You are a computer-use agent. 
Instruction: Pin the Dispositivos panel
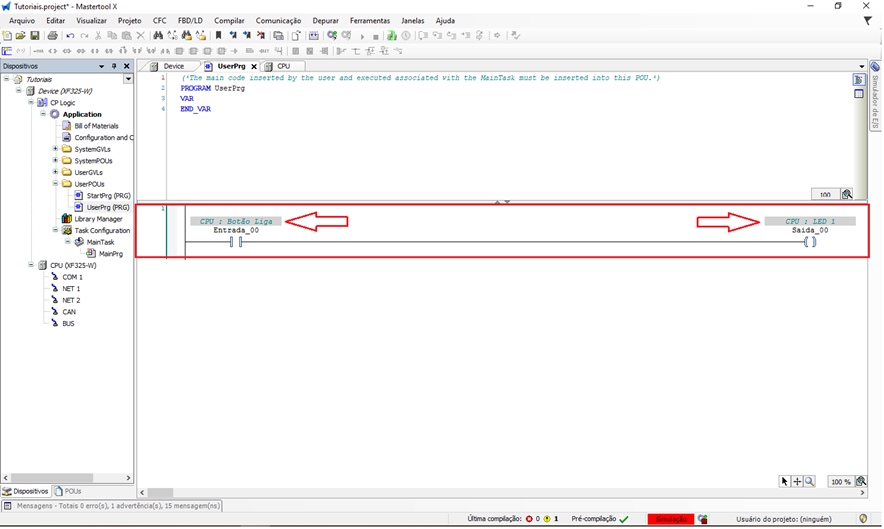[115, 66]
